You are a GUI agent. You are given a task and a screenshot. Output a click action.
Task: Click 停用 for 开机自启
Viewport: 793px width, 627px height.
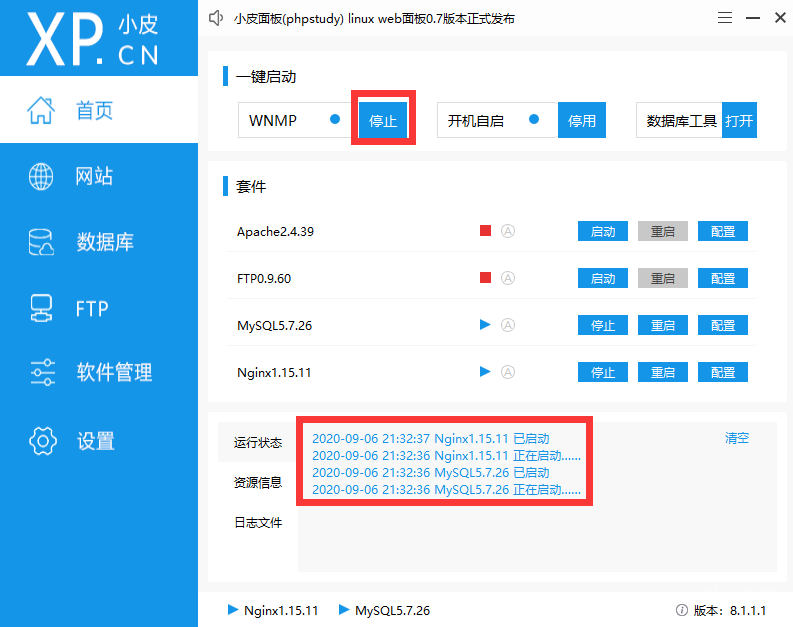[582, 120]
